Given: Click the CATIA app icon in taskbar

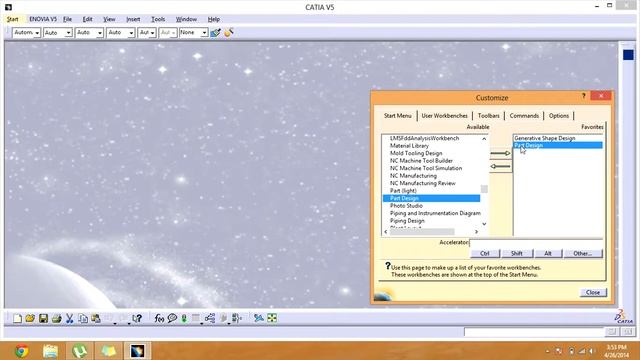Looking at the screenshot, I should [x=137, y=351].
